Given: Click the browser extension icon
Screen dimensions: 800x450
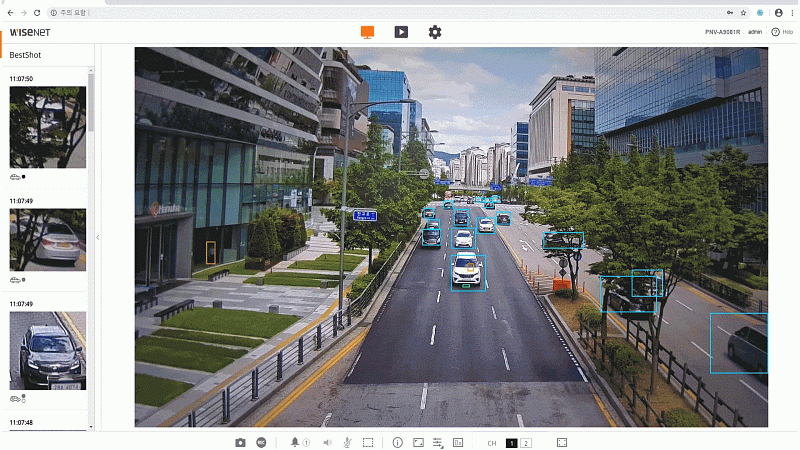Looking at the screenshot, I should (760, 13).
